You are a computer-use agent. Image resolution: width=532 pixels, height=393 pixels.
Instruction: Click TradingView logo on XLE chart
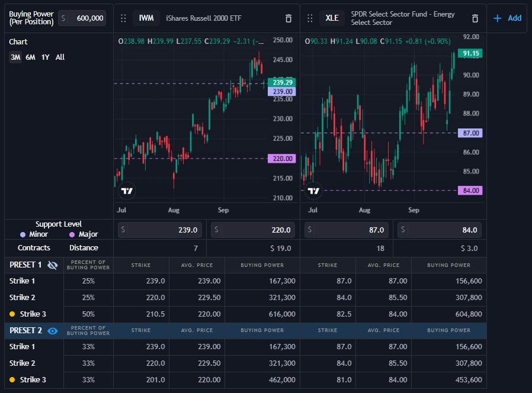click(313, 191)
